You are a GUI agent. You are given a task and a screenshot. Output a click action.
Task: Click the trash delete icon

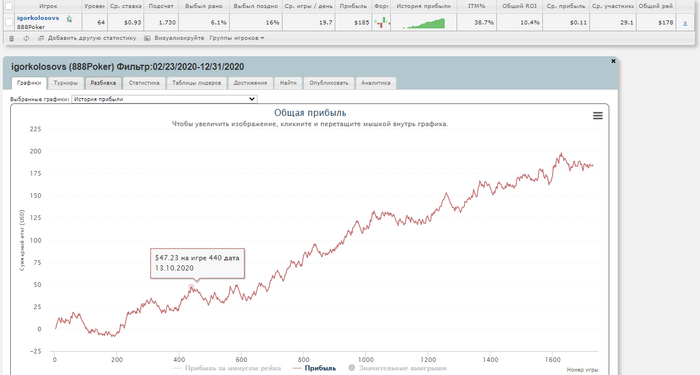[12, 38]
